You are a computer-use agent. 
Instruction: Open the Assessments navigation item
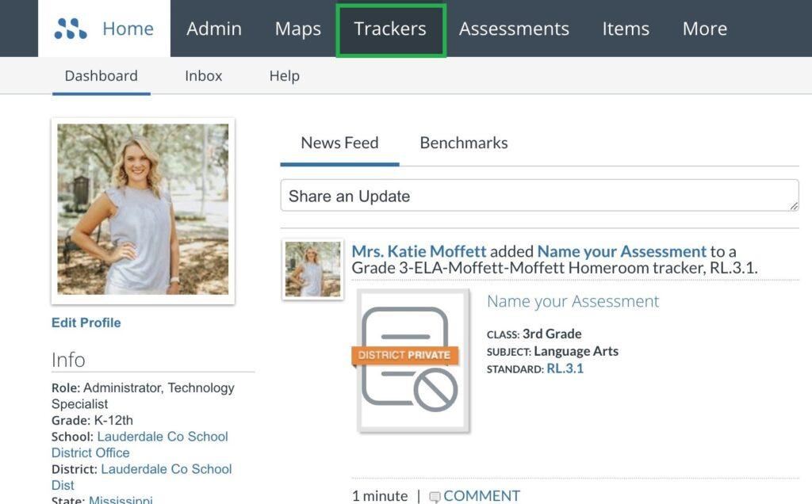pos(514,29)
